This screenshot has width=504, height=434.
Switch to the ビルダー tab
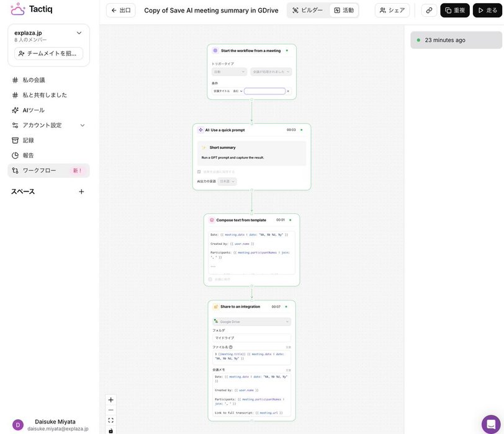click(x=308, y=11)
